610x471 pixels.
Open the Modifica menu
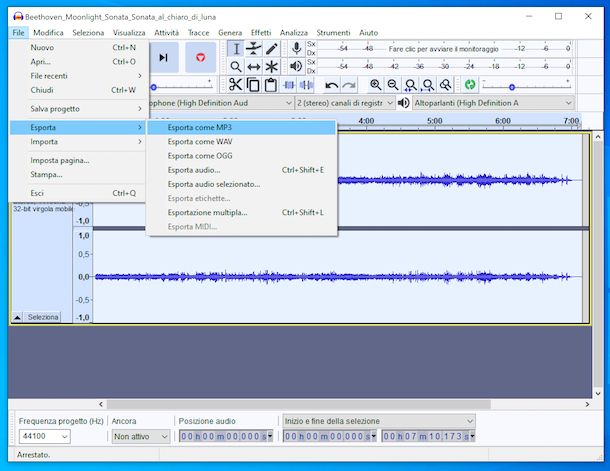coord(48,33)
